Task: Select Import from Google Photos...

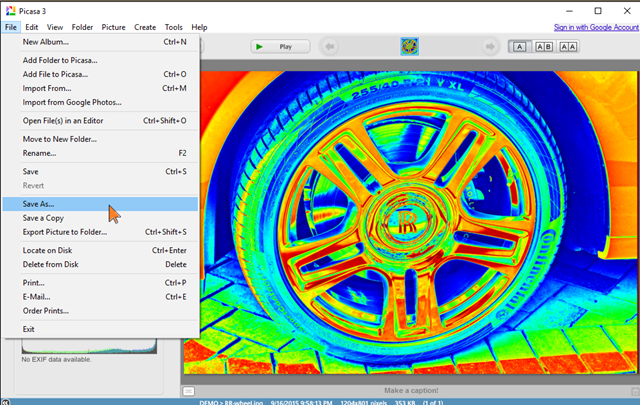Action: [x=72, y=102]
